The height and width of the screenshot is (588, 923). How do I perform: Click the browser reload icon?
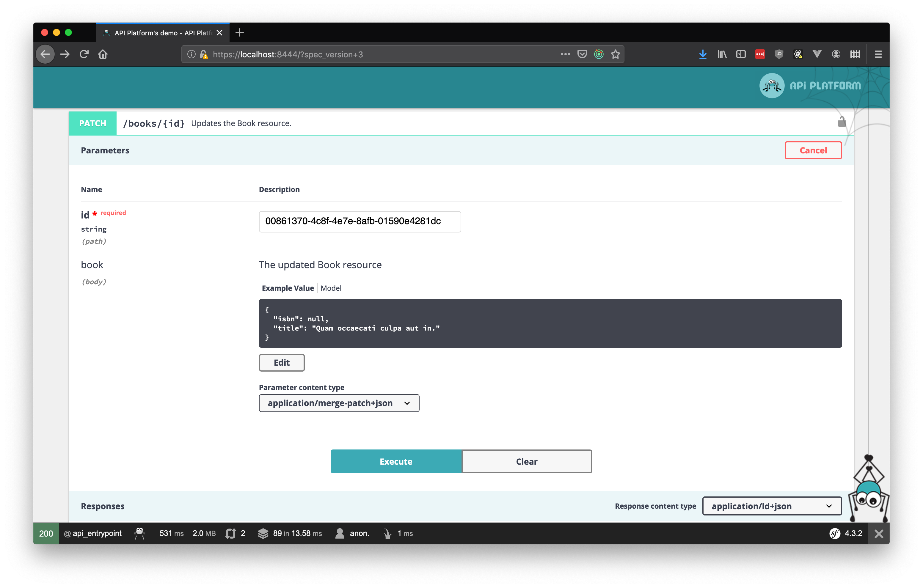84,54
